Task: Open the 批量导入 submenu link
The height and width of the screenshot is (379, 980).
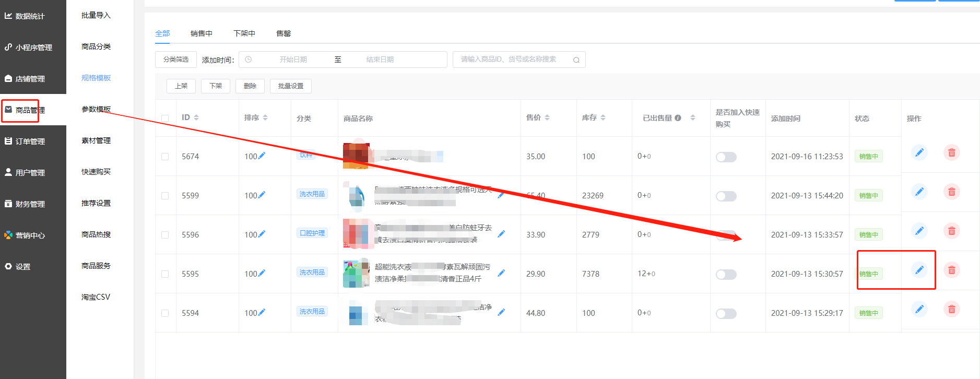Action: [x=96, y=15]
